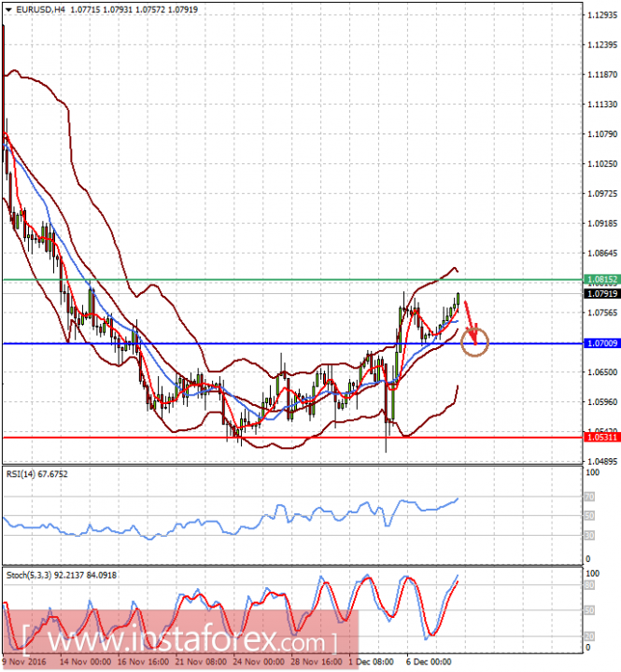The height and width of the screenshot is (672, 621).
Task: Select the RSI 70 level marker
Action: click(x=589, y=497)
